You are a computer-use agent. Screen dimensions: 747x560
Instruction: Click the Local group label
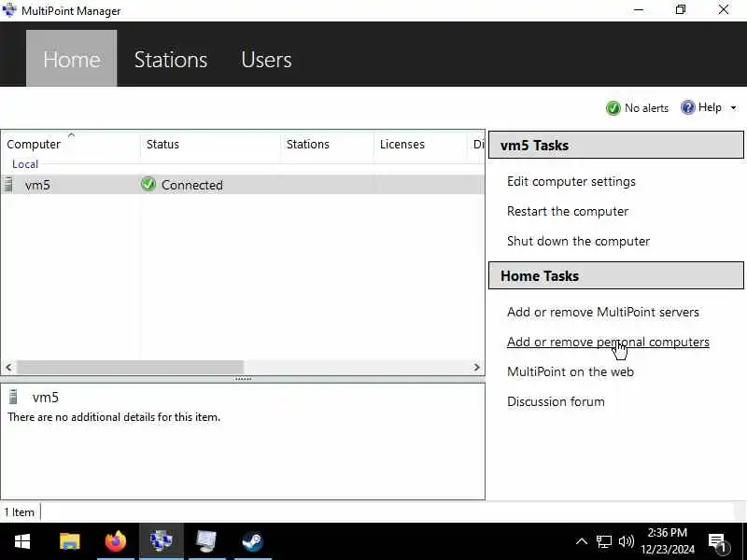click(x=25, y=164)
